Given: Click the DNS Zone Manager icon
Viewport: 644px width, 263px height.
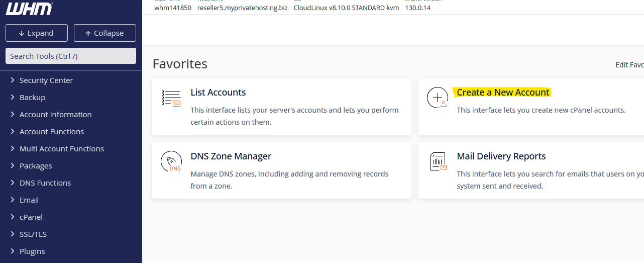Looking at the screenshot, I should pos(171,162).
